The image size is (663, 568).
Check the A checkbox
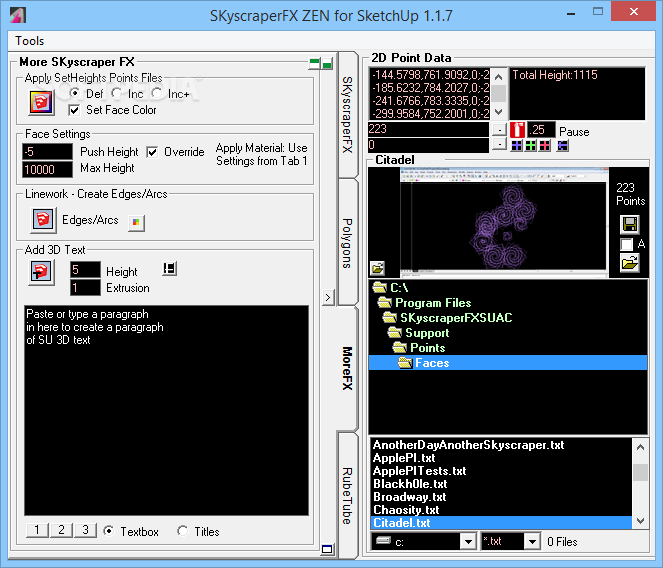[626, 244]
